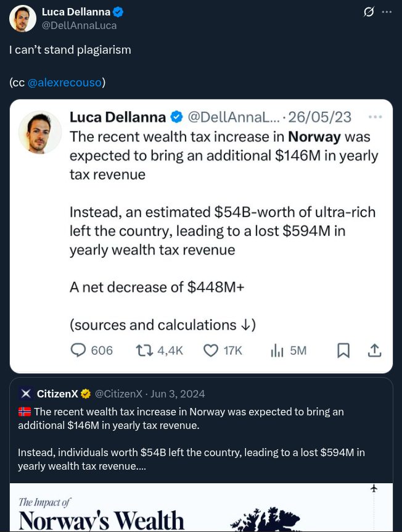Click the views chart icon showing 5M
402x532 pixels.
[x=276, y=350]
